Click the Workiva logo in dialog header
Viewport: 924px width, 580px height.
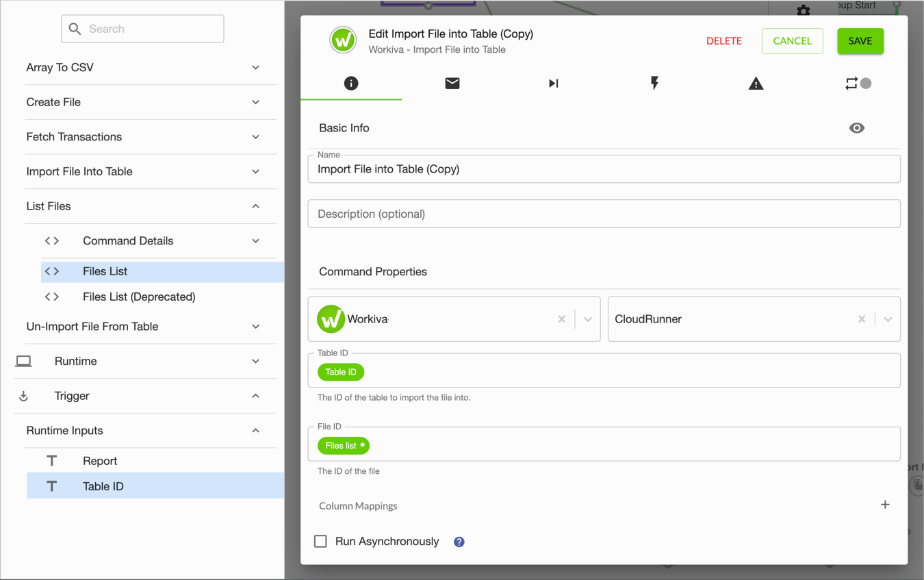(343, 40)
